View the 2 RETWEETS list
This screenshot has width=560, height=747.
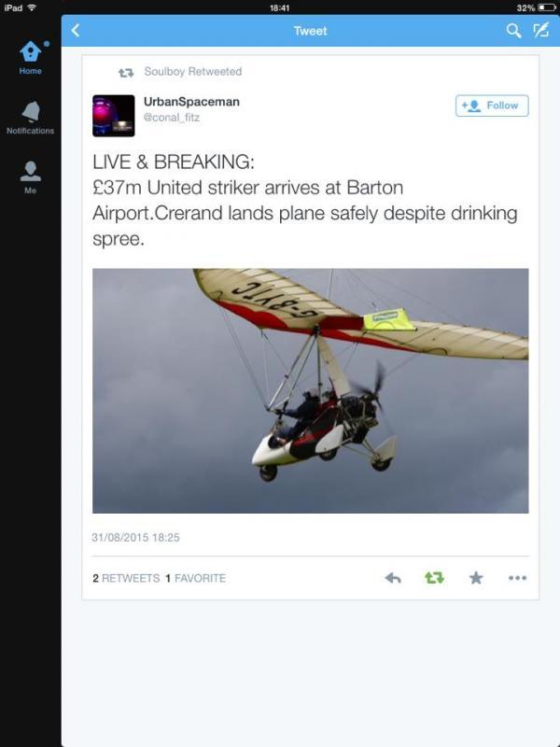126,578
